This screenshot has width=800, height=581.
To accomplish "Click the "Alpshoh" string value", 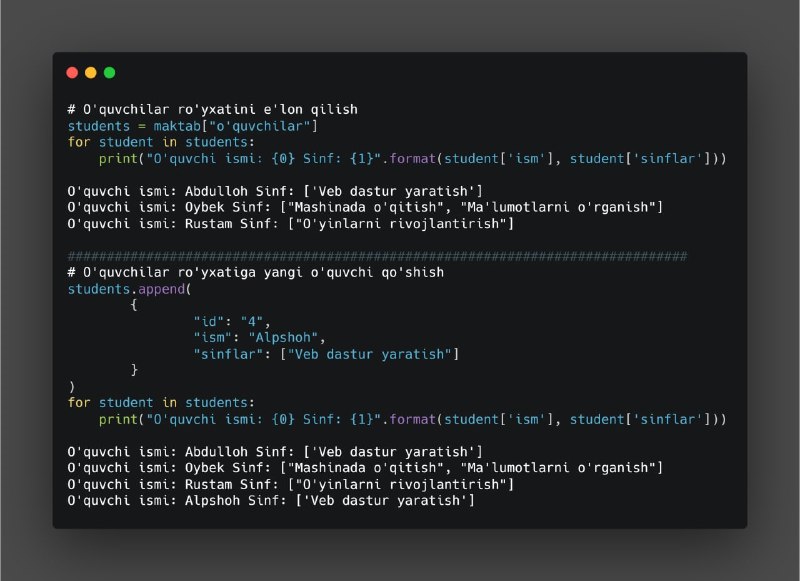I will 283,338.
